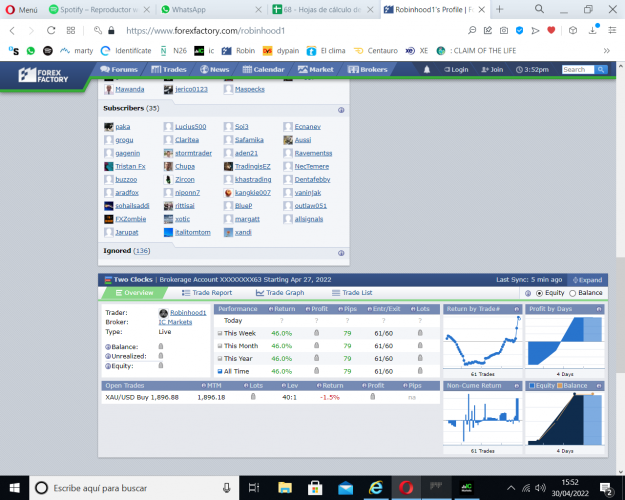Open Opera speed dial grid icon
This screenshot has height=500, width=625.
tap(71, 31)
